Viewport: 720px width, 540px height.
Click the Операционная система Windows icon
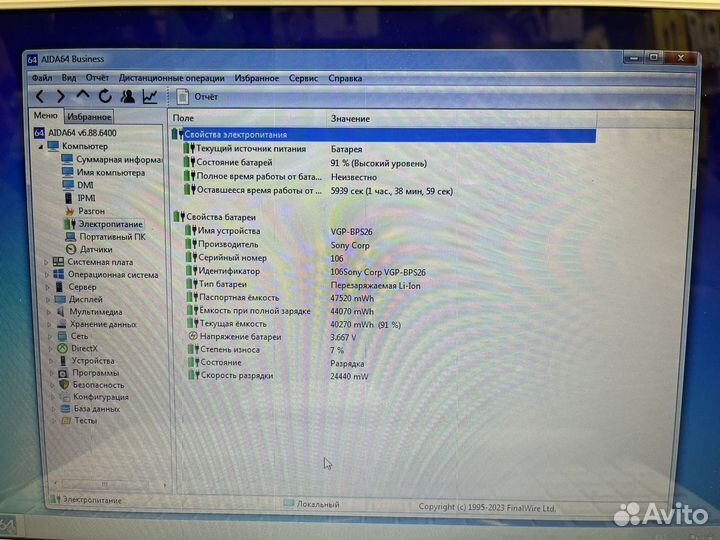click(x=59, y=274)
